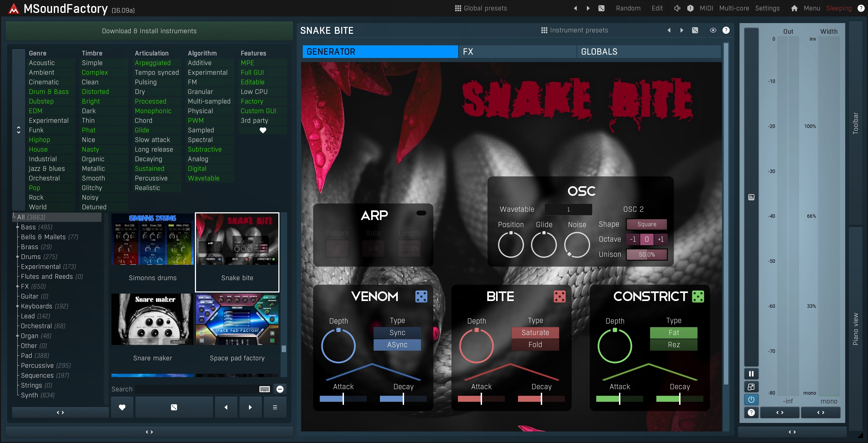Open instrument help question mark icon
868x443 pixels.
[726, 30]
